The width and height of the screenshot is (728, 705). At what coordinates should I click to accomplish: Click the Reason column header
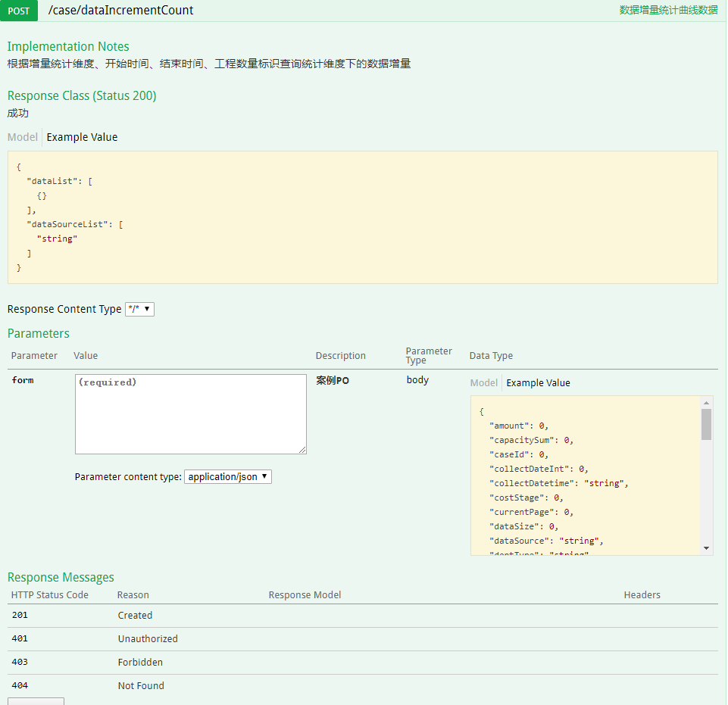(x=133, y=595)
